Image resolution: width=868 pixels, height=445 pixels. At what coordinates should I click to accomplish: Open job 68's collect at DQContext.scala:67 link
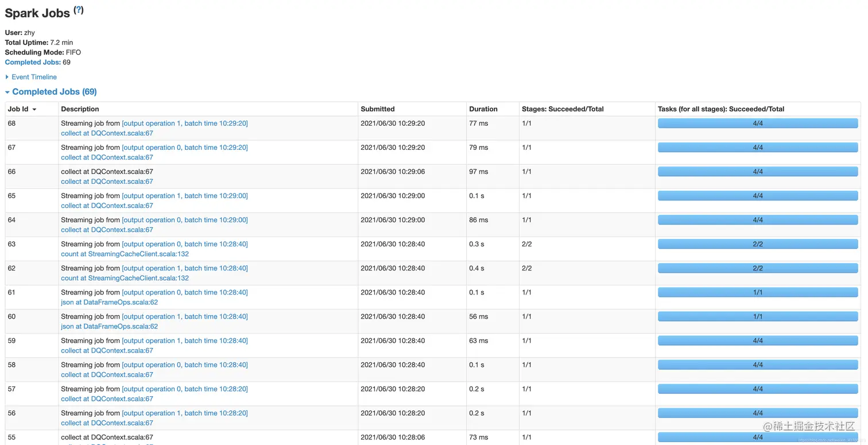pos(107,133)
